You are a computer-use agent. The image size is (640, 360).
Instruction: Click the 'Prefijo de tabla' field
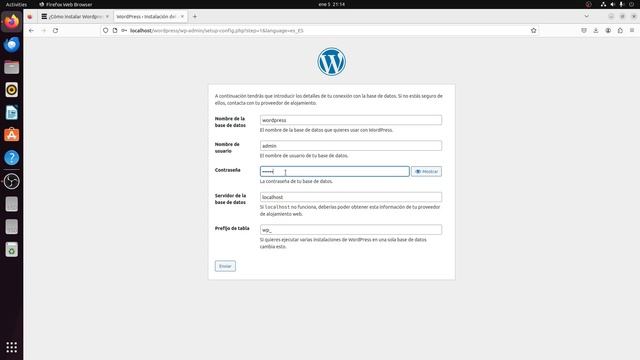(351, 230)
